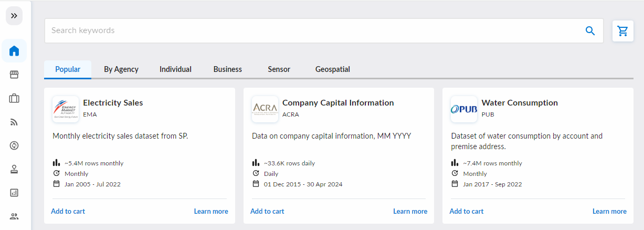Switch to the Individual tab

(x=175, y=69)
